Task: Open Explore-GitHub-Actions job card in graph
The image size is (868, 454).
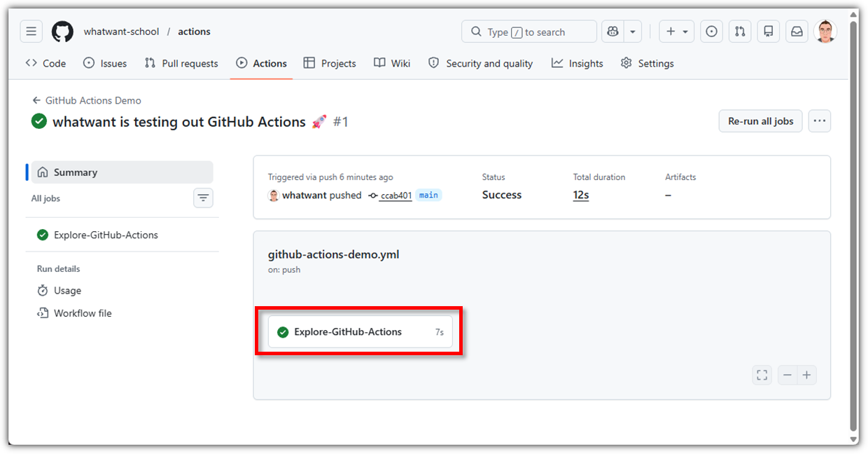Action: (x=360, y=332)
